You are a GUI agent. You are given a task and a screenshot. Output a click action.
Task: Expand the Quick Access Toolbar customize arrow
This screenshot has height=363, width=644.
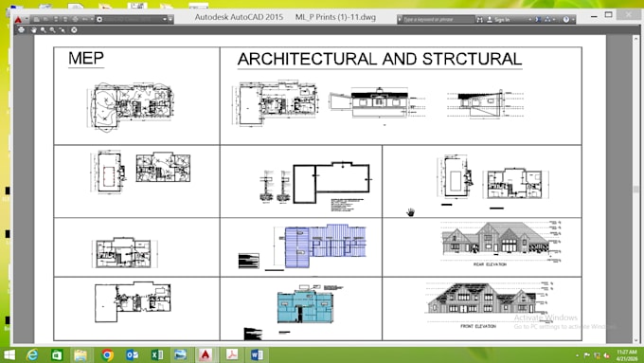[x=170, y=19]
